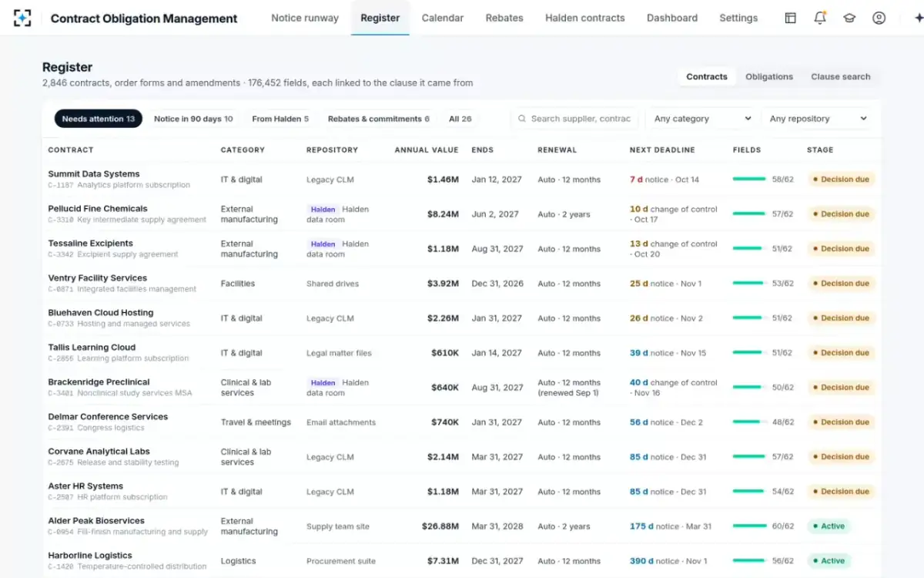This screenshot has width=924, height=578.
Task: Click the app logo icon beside the title
Action: (x=23, y=18)
